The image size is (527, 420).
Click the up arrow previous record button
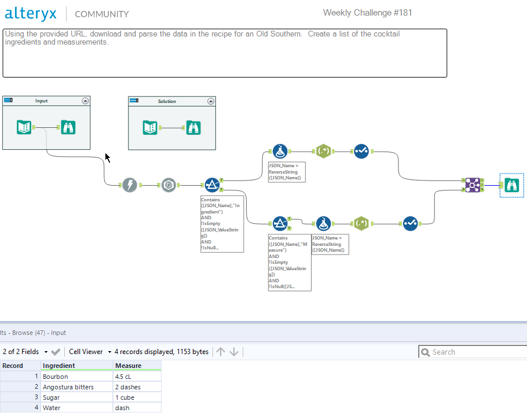click(x=221, y=352)
